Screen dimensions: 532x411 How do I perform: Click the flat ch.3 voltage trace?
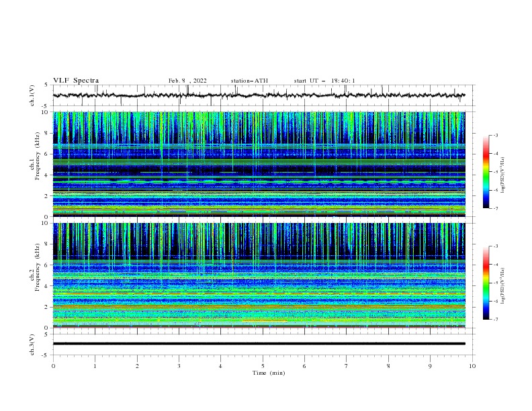pos(259,344)
